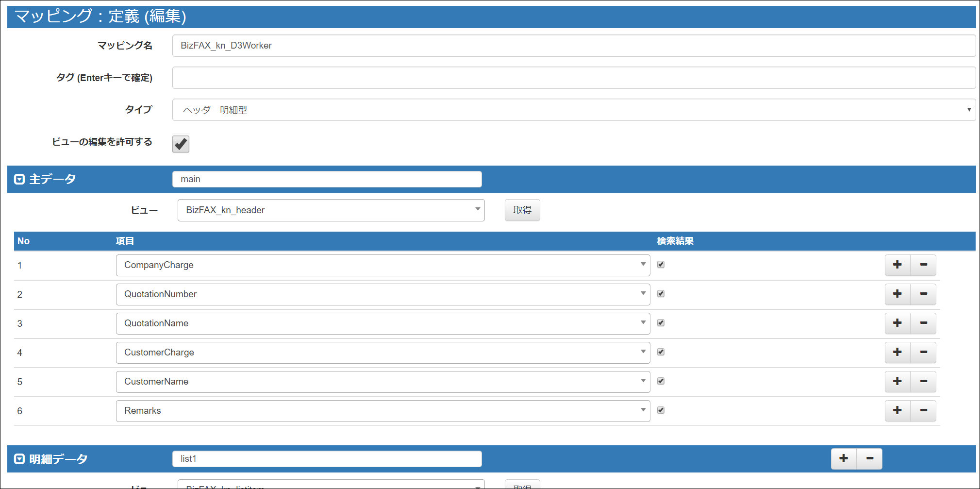Click the minus icon in the Remarks row
980x489 pixels.
point(923,411)
